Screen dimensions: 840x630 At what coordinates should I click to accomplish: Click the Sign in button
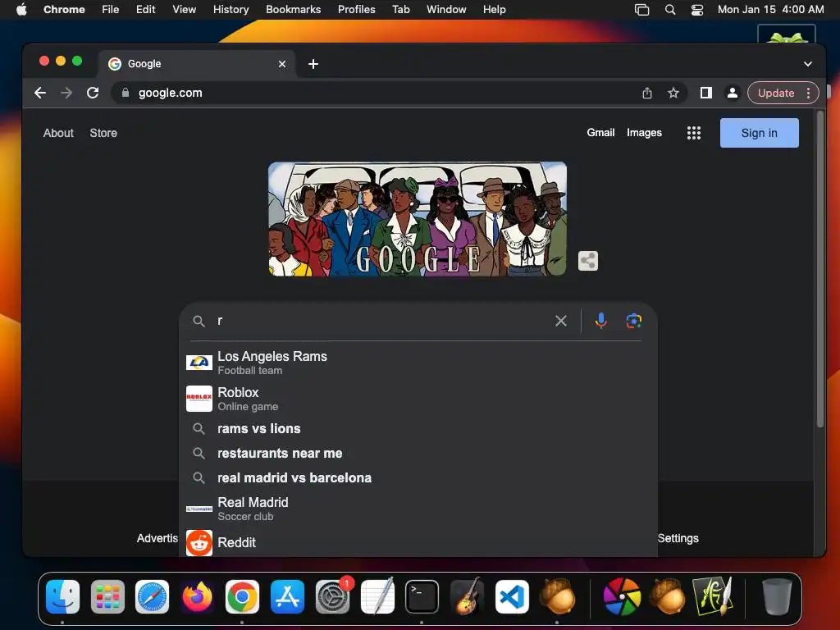point(759,133)
